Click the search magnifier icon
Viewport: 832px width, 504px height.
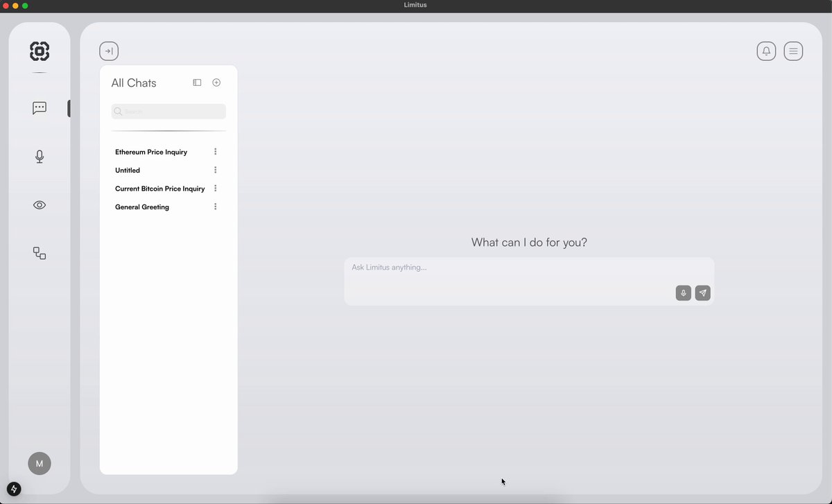[x=118, y=112]
